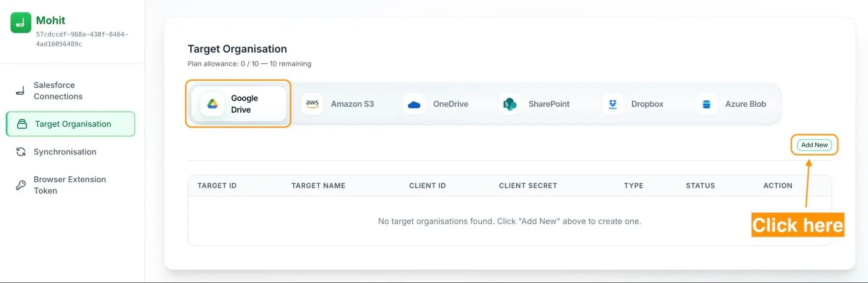868x283 pixels.
Task: Click the Azure Blob storage icon
Action: pyautogui.click(x=706, y=104)
